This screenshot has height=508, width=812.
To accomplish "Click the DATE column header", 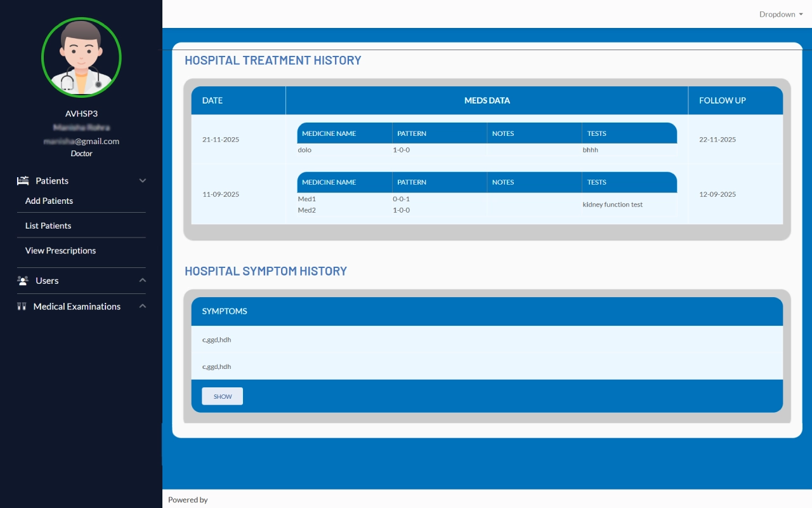I will tap(213, 100).
